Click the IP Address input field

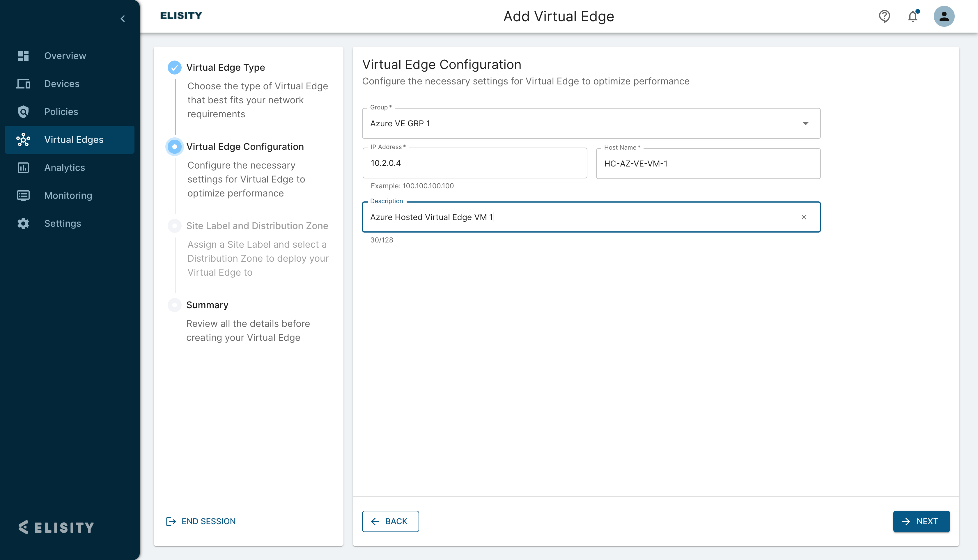(474, 163)
